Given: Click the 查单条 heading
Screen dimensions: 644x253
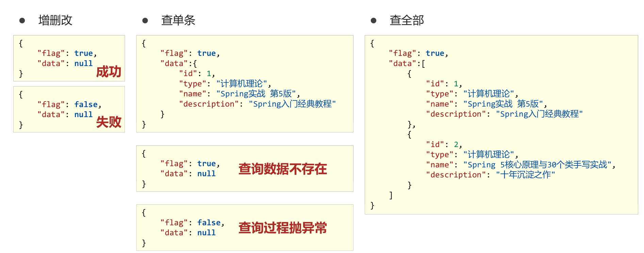Looking at the screenshot, I should click(x=178, y=20).
